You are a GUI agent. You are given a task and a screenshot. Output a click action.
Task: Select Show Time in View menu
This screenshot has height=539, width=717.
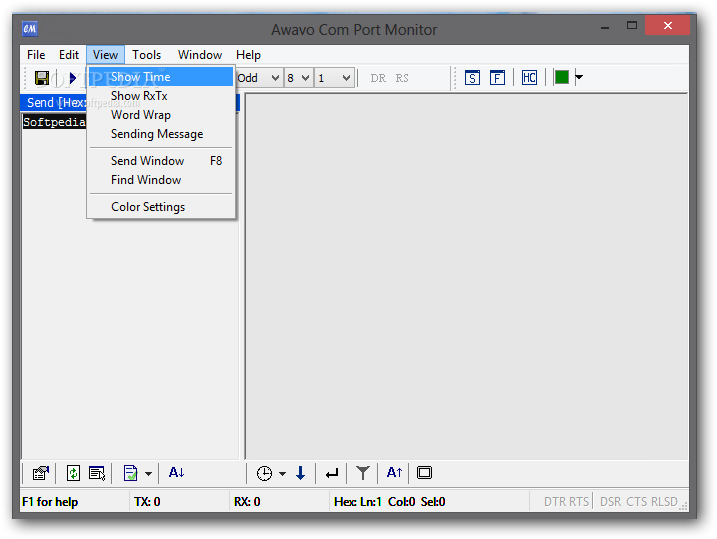161,77
